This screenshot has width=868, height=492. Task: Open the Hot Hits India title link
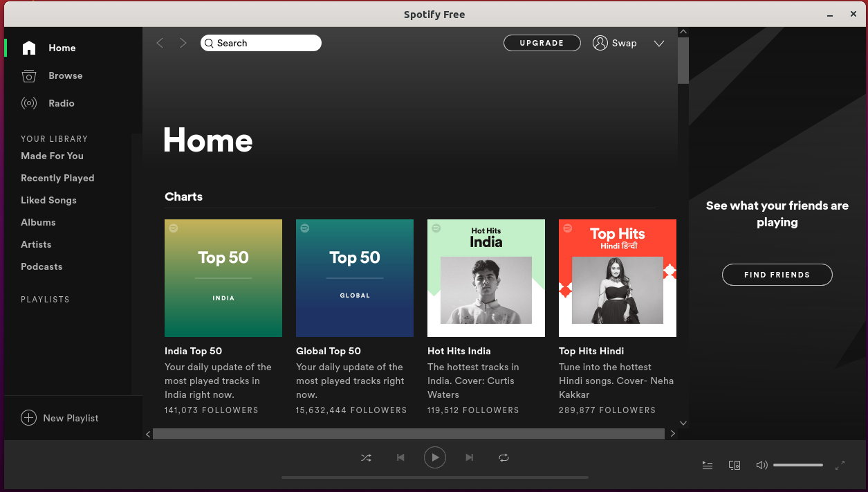(459, 351)
